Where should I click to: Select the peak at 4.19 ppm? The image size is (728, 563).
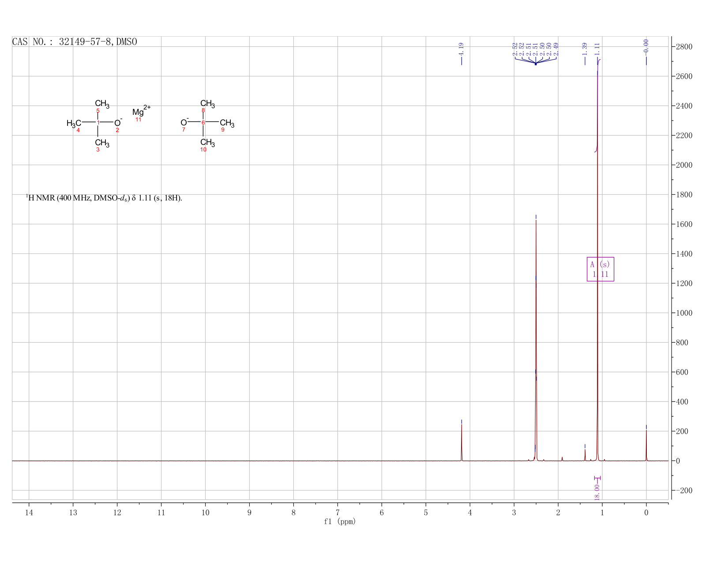click(x=462, y=442)
